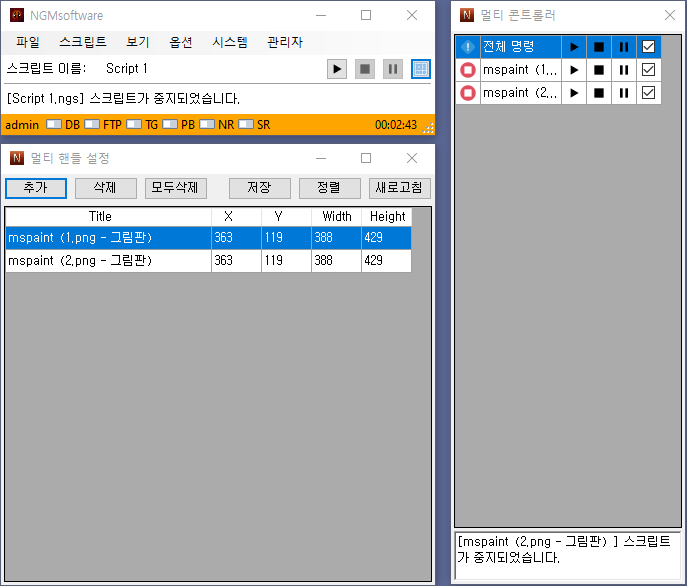The height and width of the screenshot is (586, 687).
Task: Click the 멀티 핸들 설정 title bar icon
Action: coord(17,158)
